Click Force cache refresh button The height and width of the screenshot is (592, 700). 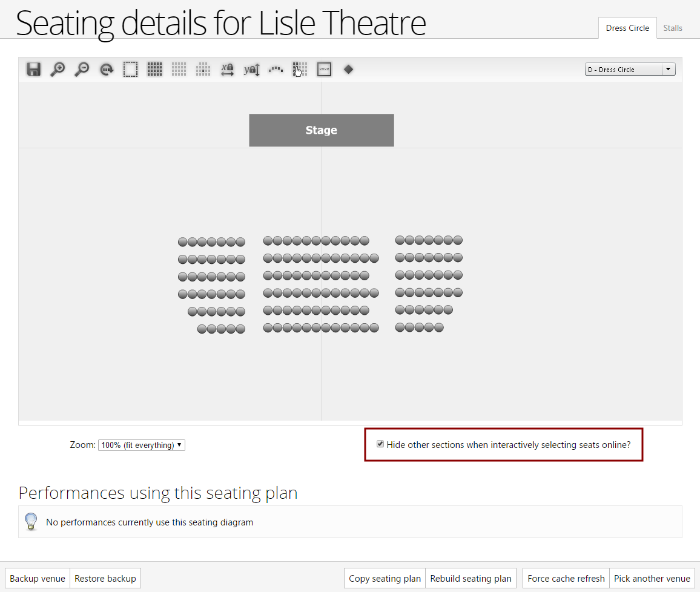coord(566,578)
